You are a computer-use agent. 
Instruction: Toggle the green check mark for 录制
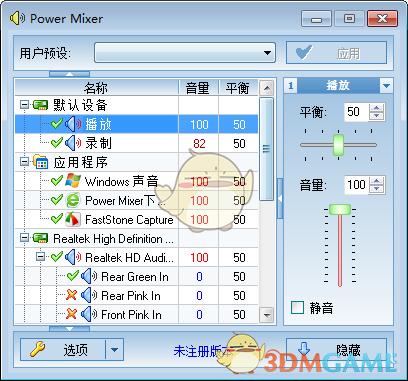pyautogui.click(x=57, y=143)
